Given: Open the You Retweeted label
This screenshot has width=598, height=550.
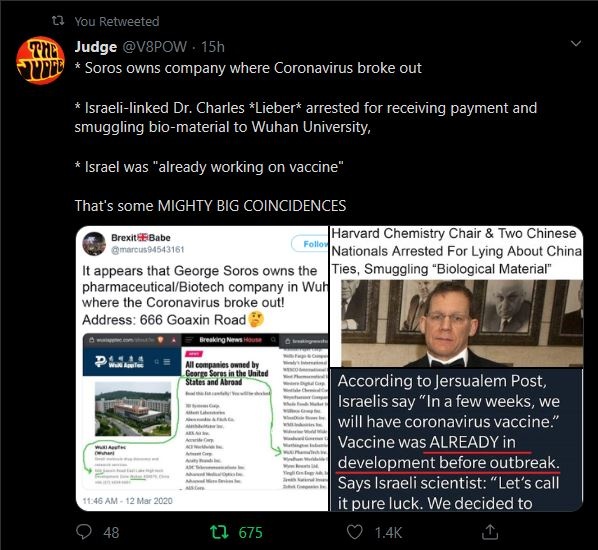Looking at the screenshot, I should (117, 21).
